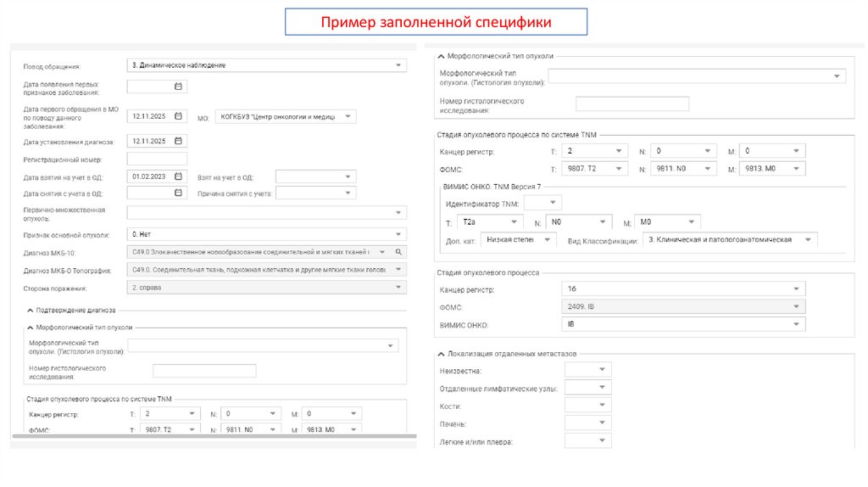Image resolution: width=868 pixels, height=487 pixels.
Task: Collapse Морфологический тип опухоли section in right form
Action: pyautogui.click(x=441, y=57)
